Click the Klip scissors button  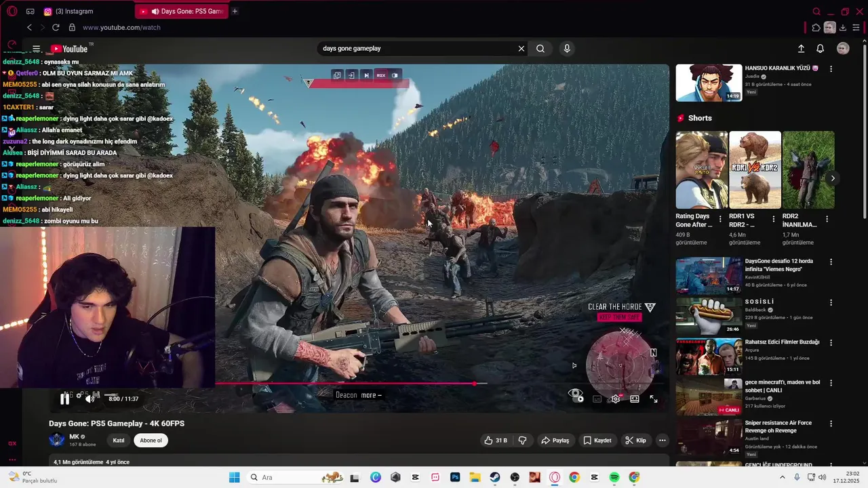pyautogui.click(x=636, y=441)
